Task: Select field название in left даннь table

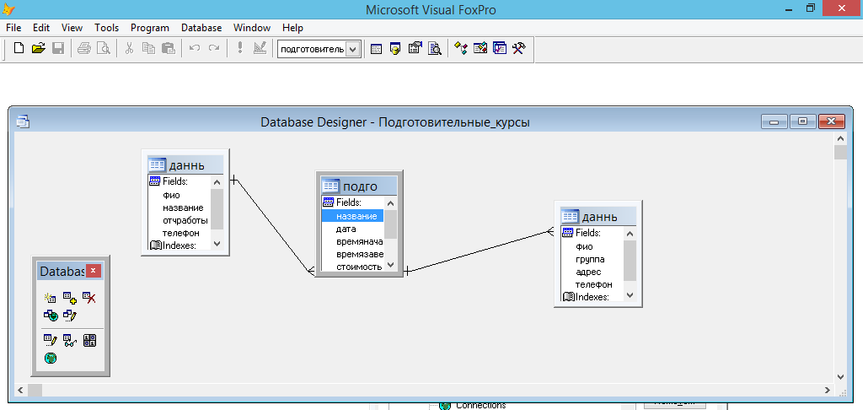Action: click(183, 208)
